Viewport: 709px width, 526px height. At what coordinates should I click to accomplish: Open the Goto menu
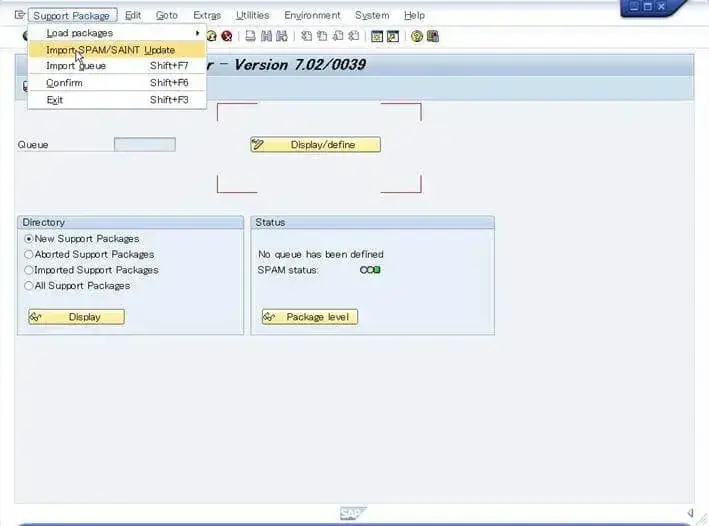click(x=167, y=15)
